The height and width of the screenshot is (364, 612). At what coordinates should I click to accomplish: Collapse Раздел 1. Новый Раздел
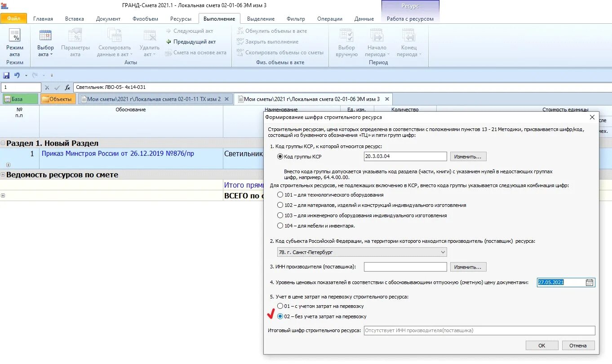(x=3, y=143)
